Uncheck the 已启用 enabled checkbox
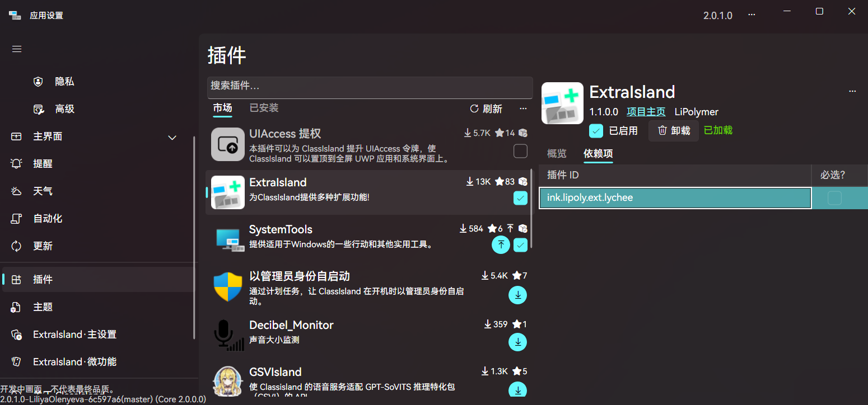This screenshot has width=868, height=405. [596, 130]
